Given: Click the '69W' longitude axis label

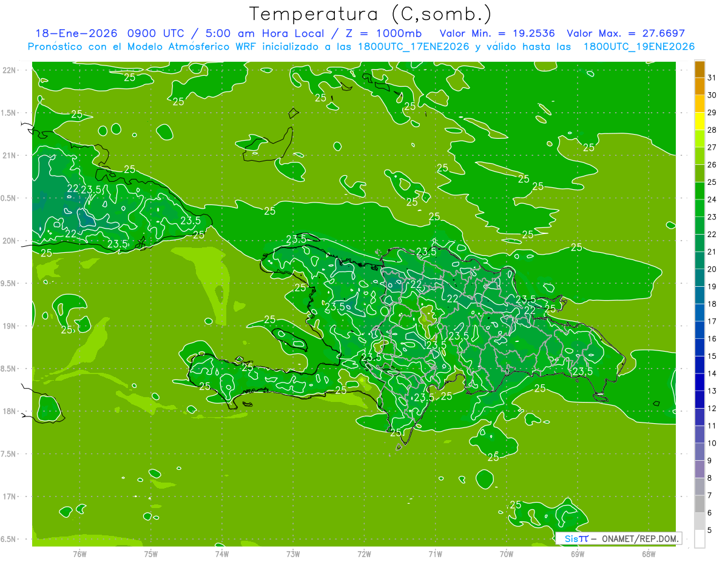Looking at the screenshot, I should tap(578, 554).
